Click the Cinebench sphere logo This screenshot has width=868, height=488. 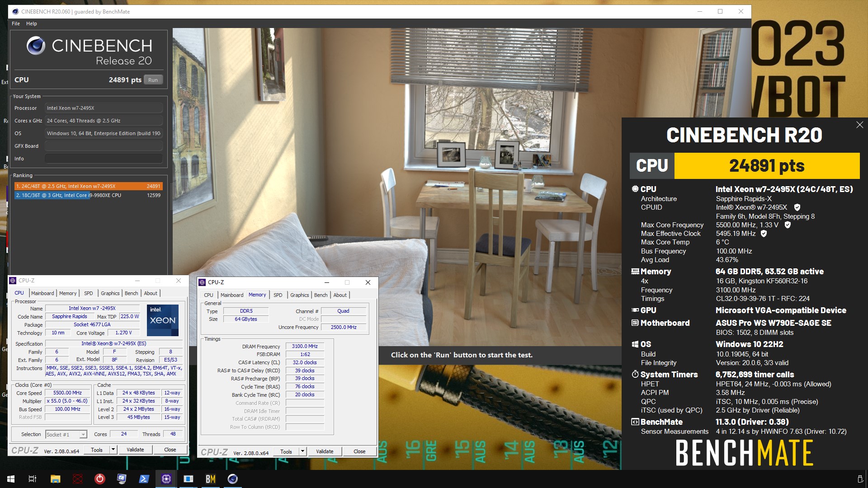[36, 46]
